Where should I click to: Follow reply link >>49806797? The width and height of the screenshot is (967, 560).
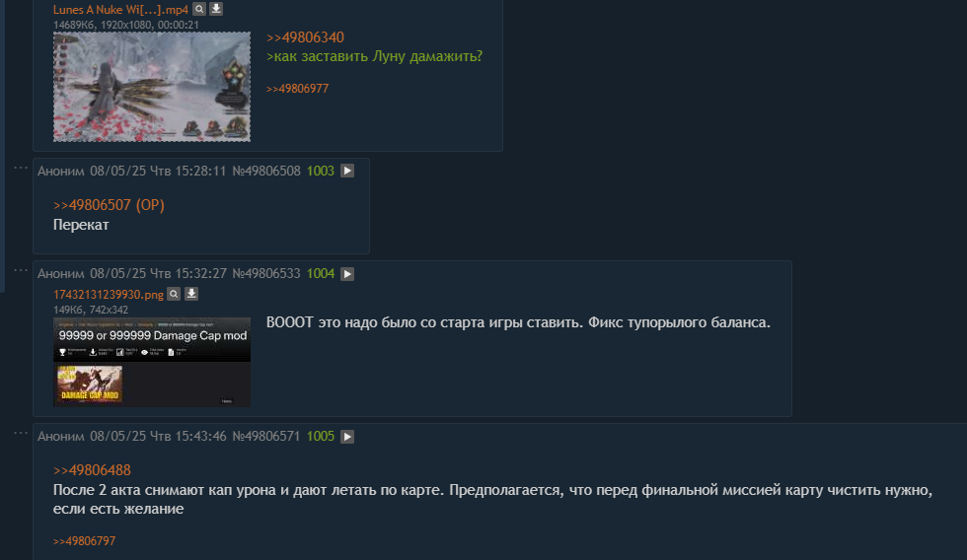pos(85,541)
